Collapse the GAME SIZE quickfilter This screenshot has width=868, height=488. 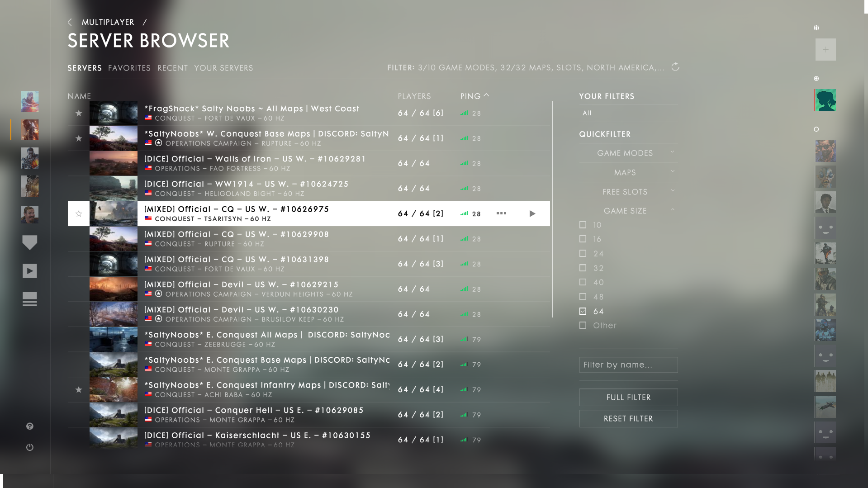point(628,211)
